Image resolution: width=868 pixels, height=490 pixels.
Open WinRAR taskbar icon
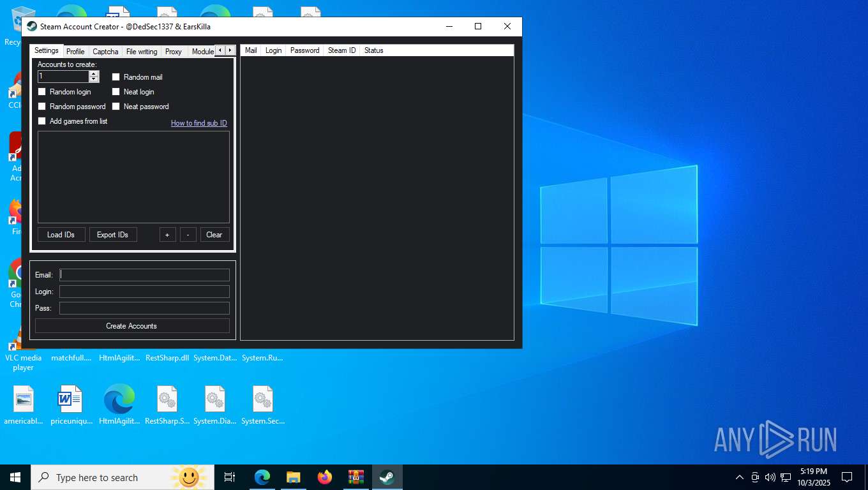(x=355, y=477)
